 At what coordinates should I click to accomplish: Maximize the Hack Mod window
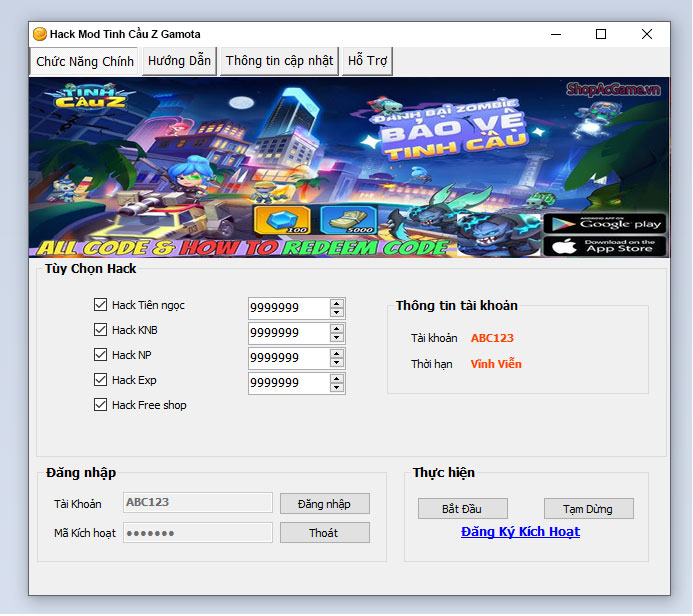pos(601,34)
